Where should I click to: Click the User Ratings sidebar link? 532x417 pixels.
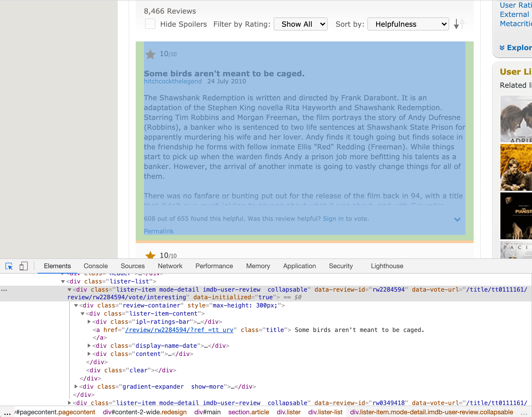point(516,5)
